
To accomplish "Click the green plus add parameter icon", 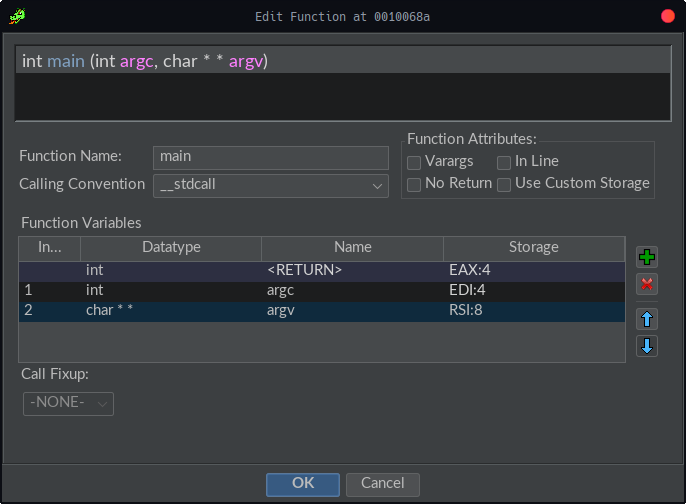I will point(647,257).
